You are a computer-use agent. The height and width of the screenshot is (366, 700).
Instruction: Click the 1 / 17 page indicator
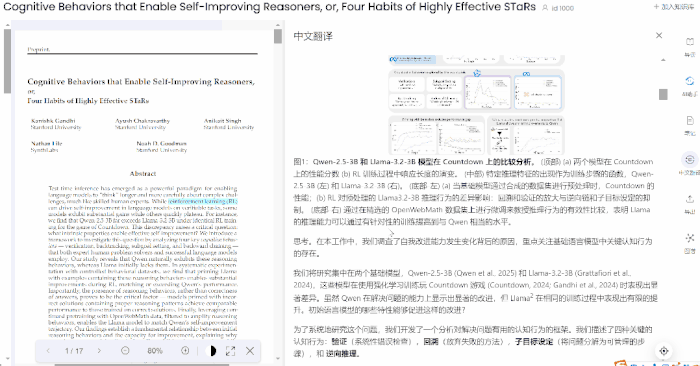coord(74,351)
